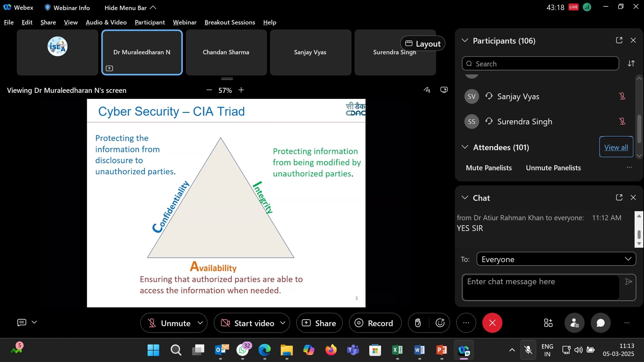Screen dimensions: 644x362
Task: Click the Chat bubble panel icon
Action: pos(600,323)
